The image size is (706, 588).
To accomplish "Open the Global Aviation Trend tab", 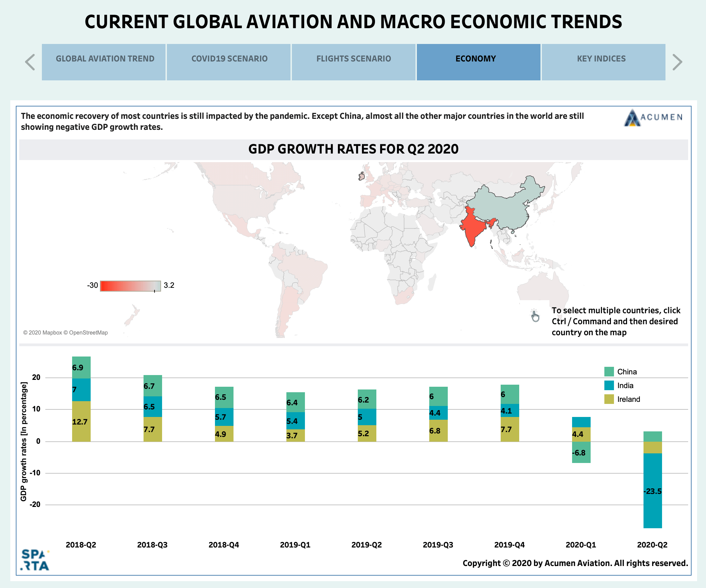I will tap(104, 62).
